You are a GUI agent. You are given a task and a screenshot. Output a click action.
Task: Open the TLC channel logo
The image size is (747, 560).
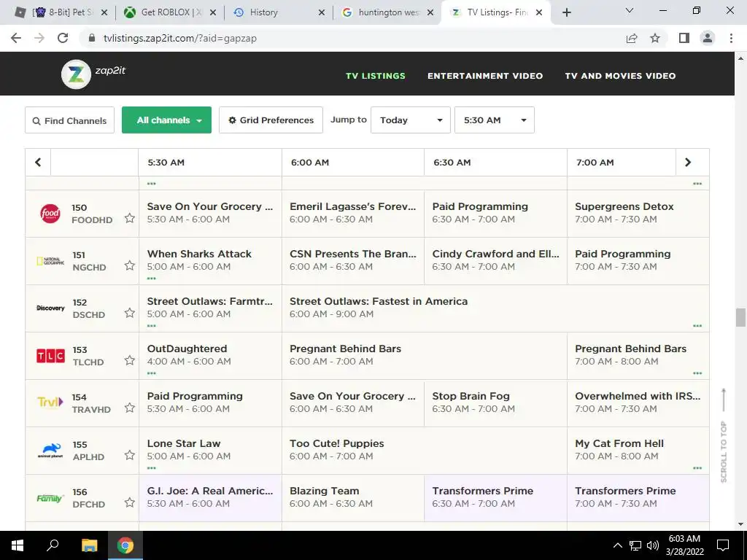coord(50,356)
